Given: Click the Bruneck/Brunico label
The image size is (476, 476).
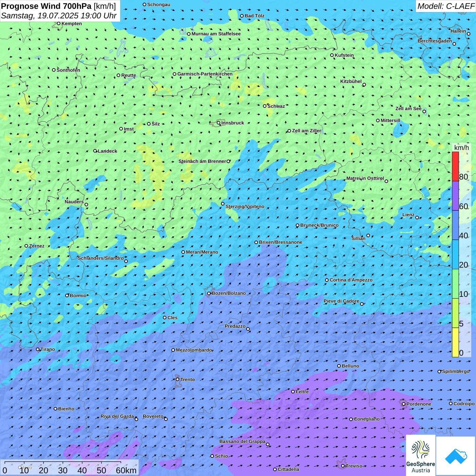Looking at the screenshot, I should pyautogui.click(x=320, y=225).
